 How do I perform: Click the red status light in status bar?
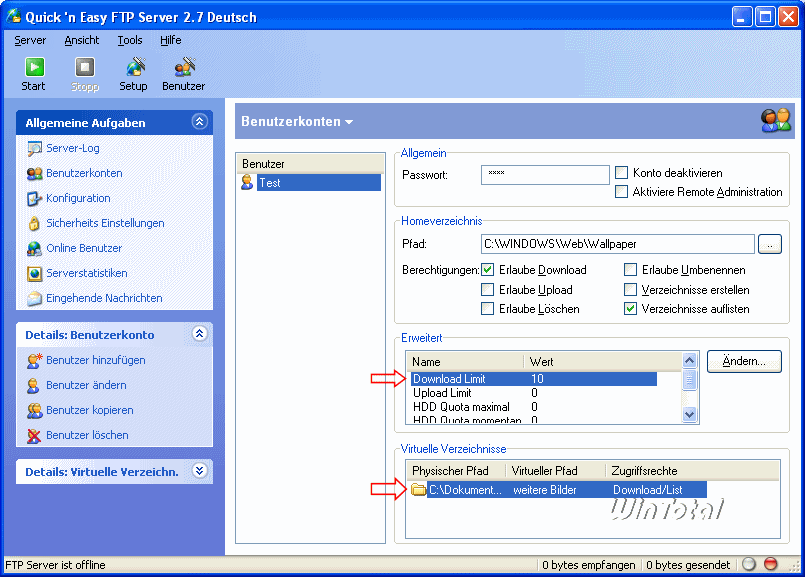(x=771, y=564)
